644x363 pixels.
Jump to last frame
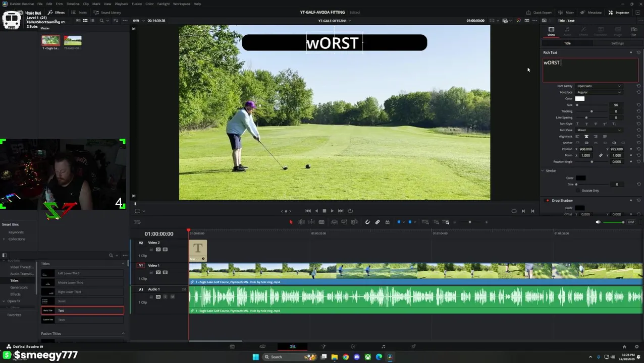(341, 211)
